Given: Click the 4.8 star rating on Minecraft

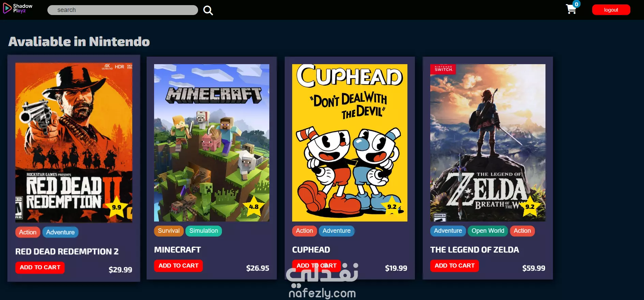Looking at the screenshot, I should coord(254,206).
